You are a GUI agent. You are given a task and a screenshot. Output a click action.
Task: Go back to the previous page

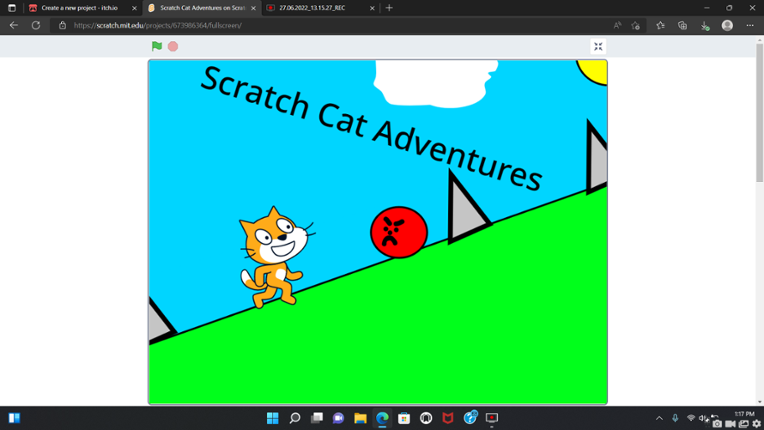(14, 25)
